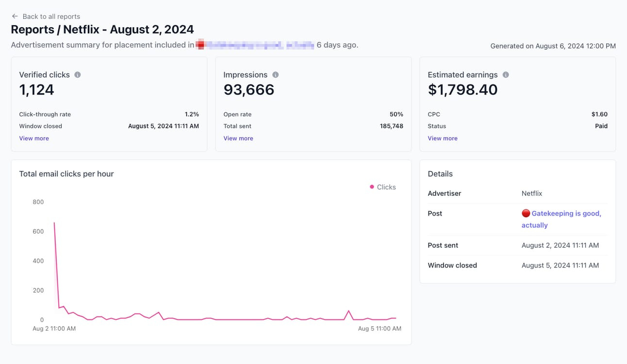Click the back arrow icon near top
The image size is (627, 364).
pos(15,16)
